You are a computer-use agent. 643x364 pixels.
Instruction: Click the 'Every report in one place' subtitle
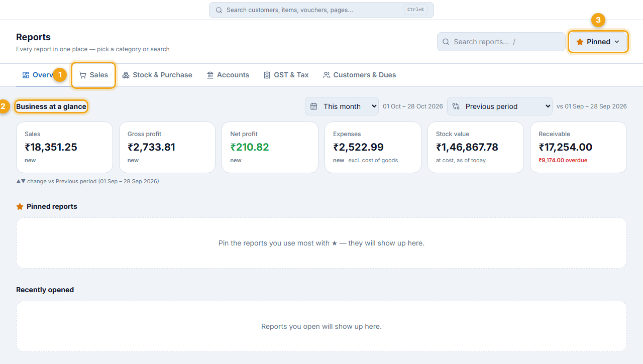[x=93, y=49]
